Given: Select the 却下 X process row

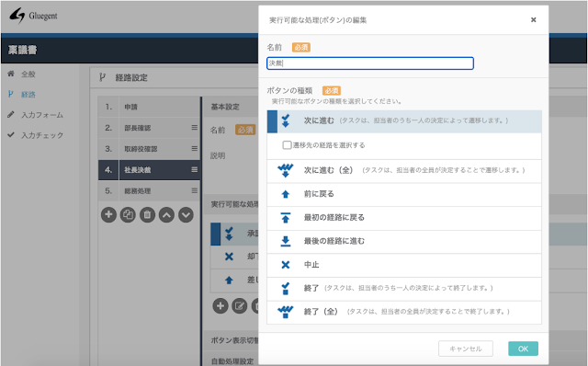Looking at the screenshot, I should coord(235,257).
